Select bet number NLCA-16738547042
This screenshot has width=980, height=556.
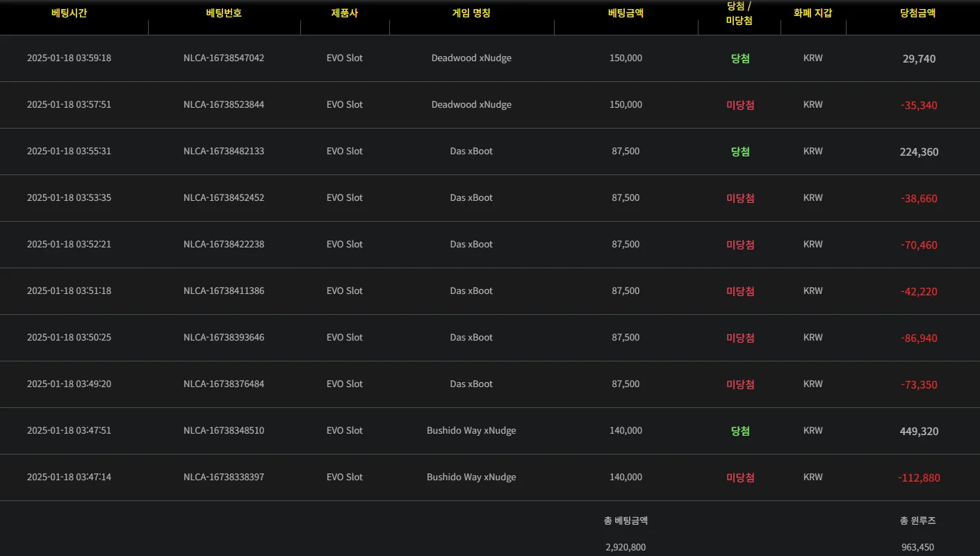[x=224, y=58]
